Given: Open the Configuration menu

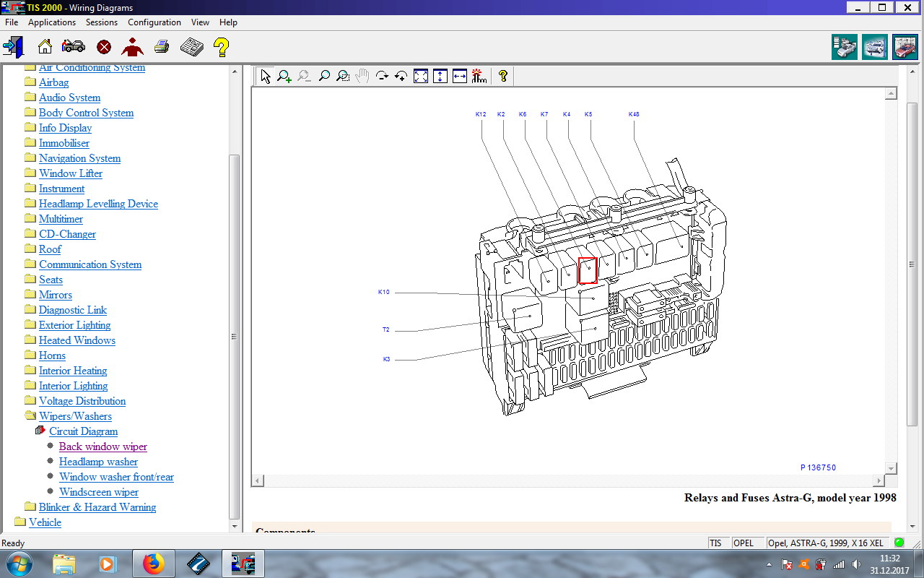Looking at the screenshot, I should pos(154,22).
